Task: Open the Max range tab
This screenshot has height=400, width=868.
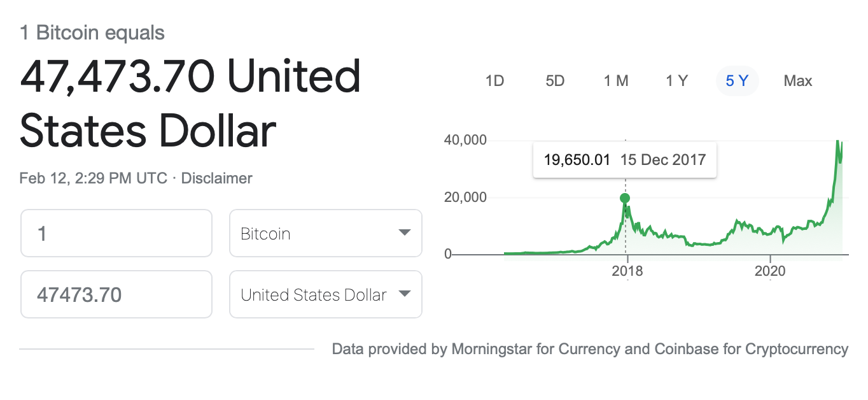Action: pyautogui.click(x=798, y=81)
